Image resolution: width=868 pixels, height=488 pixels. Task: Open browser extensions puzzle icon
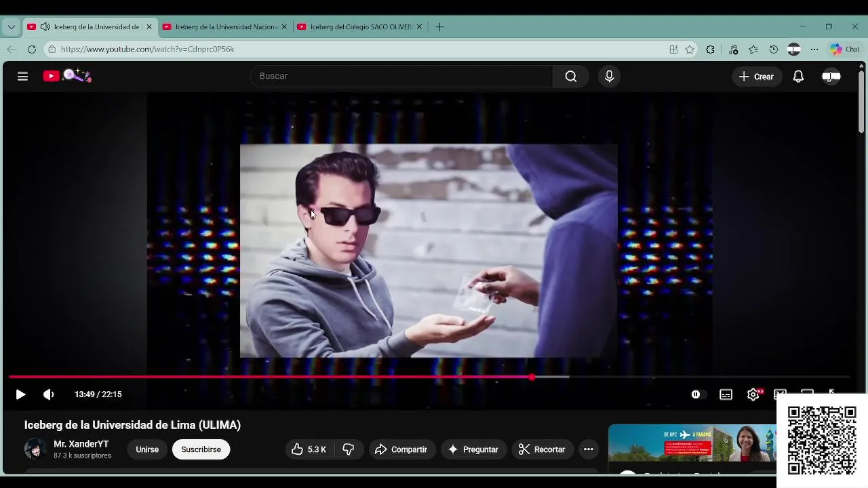pos(710,49)
